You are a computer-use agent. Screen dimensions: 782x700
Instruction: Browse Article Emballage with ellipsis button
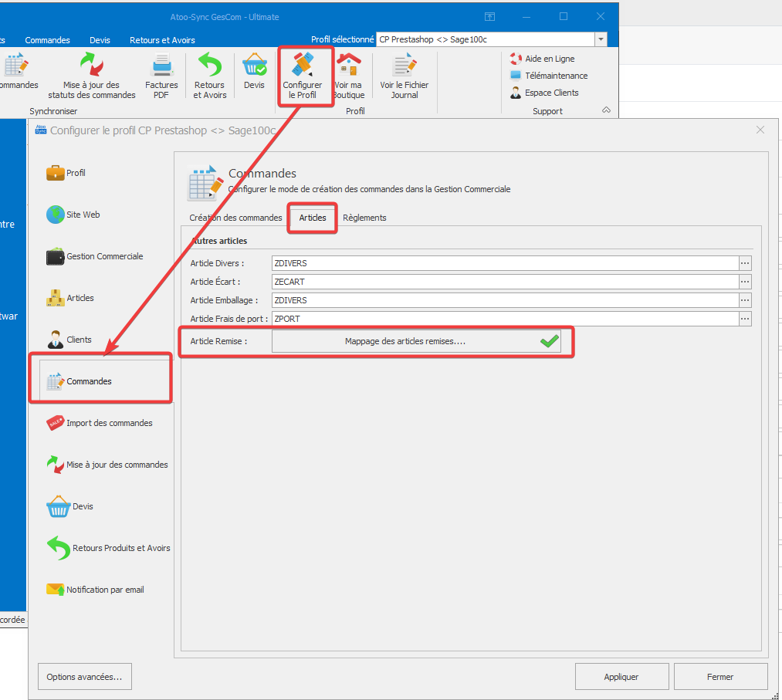745,300
